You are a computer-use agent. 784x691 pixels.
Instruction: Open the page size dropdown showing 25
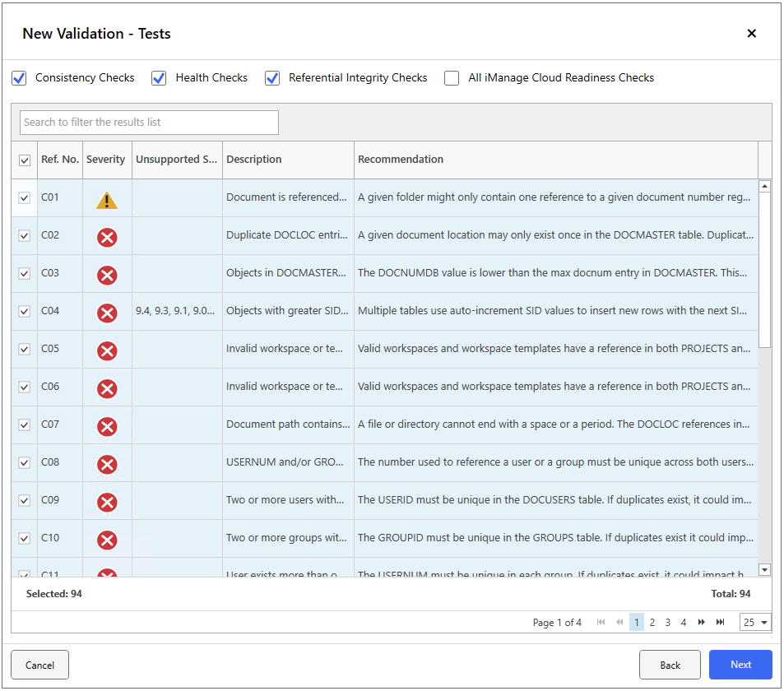[x=754, y=622]
